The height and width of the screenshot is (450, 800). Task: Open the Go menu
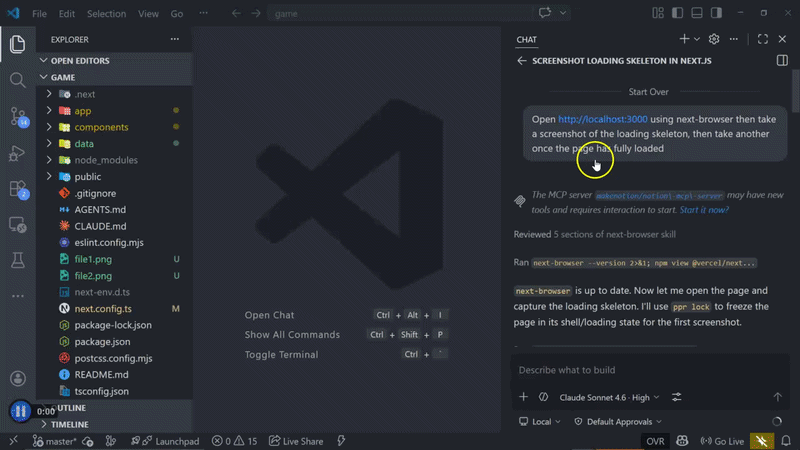[x=177, y=14]
